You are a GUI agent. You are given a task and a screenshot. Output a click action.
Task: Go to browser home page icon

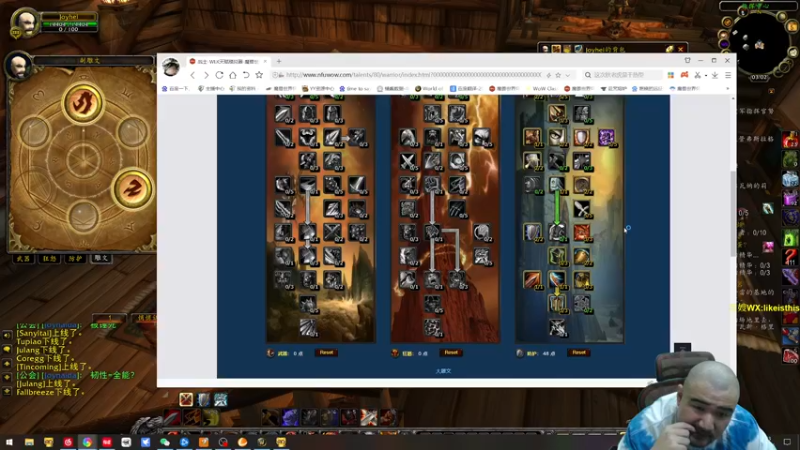tap(233, 75)
